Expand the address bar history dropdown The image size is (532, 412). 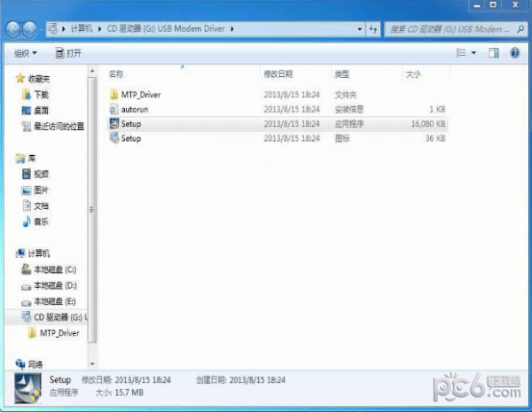(360, 29)
